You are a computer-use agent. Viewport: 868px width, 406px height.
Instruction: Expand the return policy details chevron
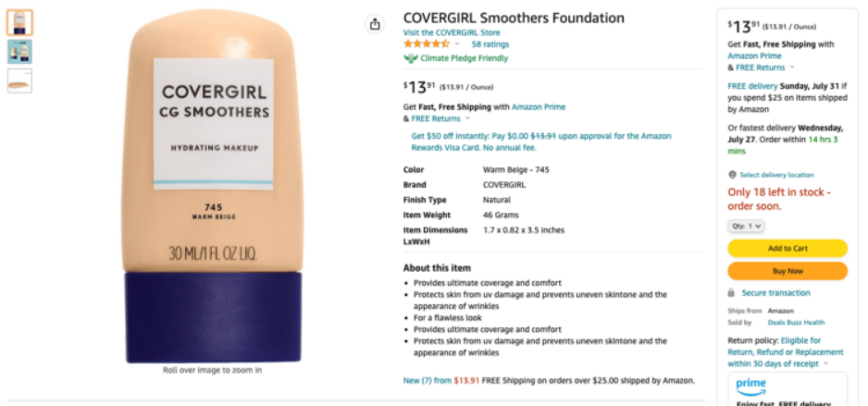pos(826,363)
